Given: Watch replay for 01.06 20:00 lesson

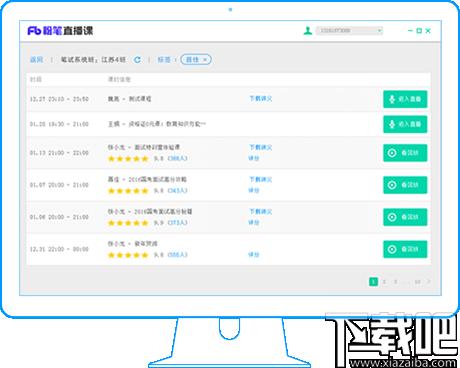Looking at the screenshot, I should pyautogui.click(x=405, y=217).
